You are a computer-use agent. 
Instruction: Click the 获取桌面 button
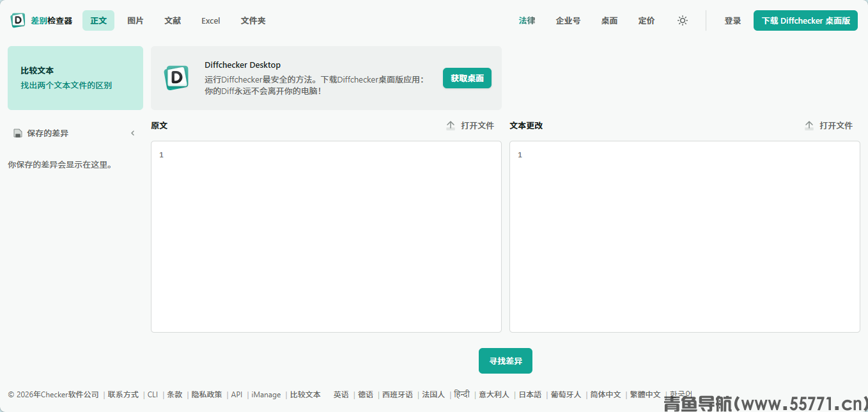(467, 78)
